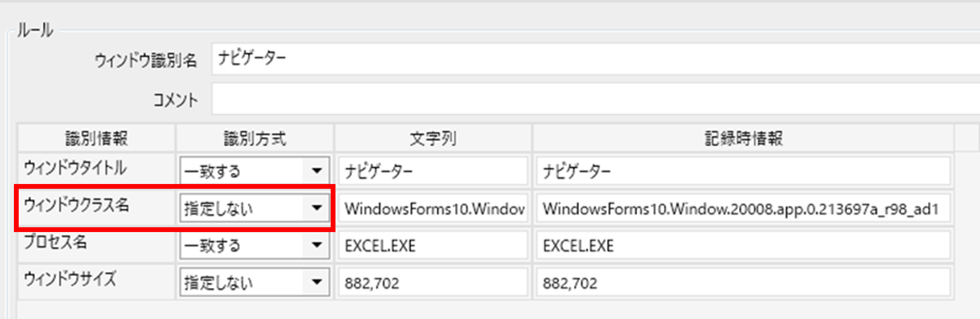
Task: Click the ウィンドウタイトル 文字列 field
Action: pos(433,171)
